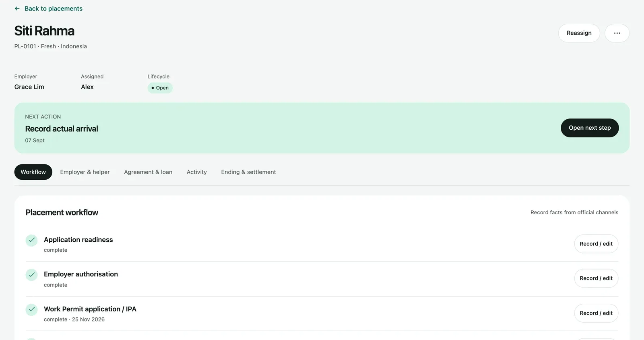Open the three-dot more options menu
644x340 pixels.
tap(617, 33)
